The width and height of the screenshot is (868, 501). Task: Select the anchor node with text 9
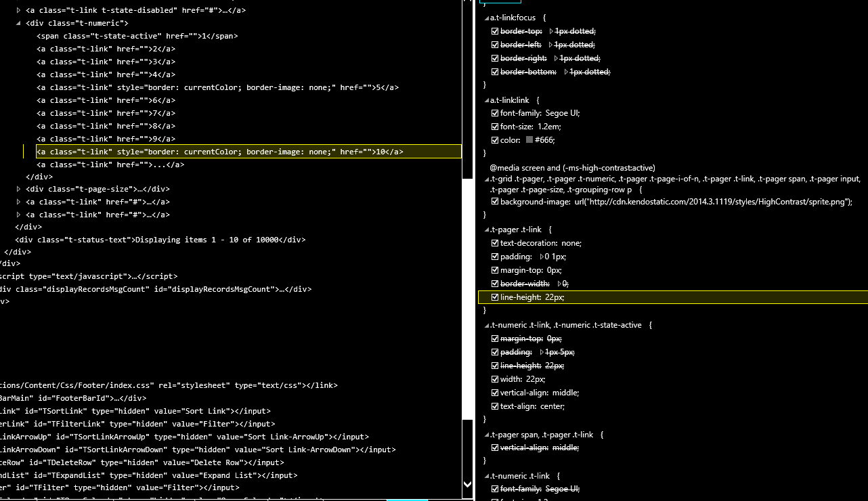coord(106,139)
